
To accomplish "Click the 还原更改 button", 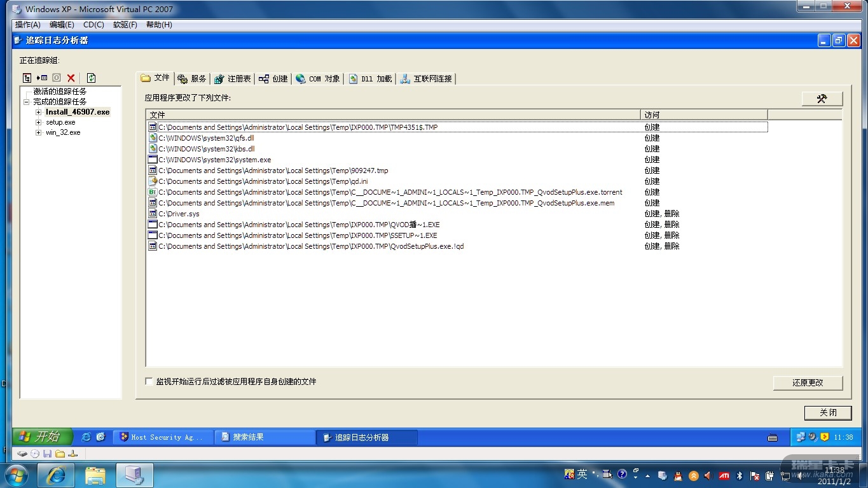I will [808, 382].
